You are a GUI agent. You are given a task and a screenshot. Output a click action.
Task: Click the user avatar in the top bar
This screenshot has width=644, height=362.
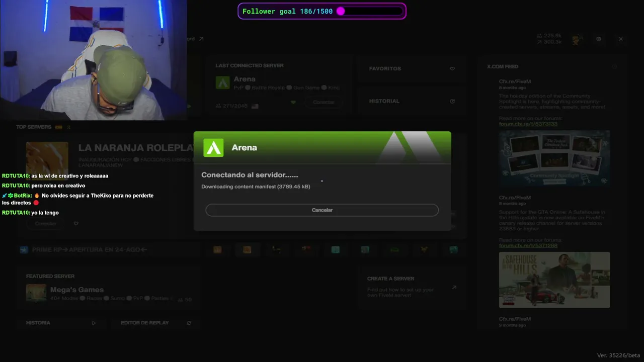pos(577,39)
